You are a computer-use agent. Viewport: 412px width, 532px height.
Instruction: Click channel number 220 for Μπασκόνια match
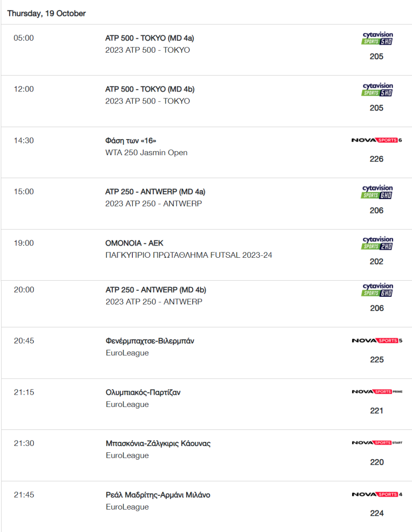click(377, 462)
